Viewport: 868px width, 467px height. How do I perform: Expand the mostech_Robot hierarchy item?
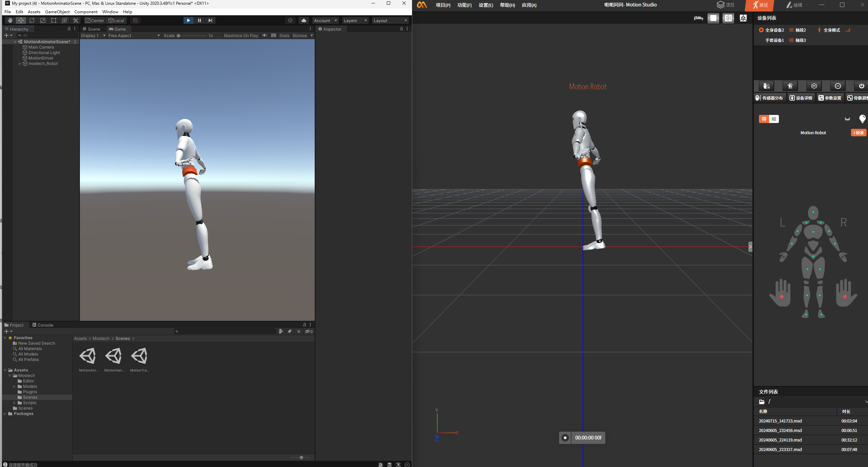pos(20,64)
